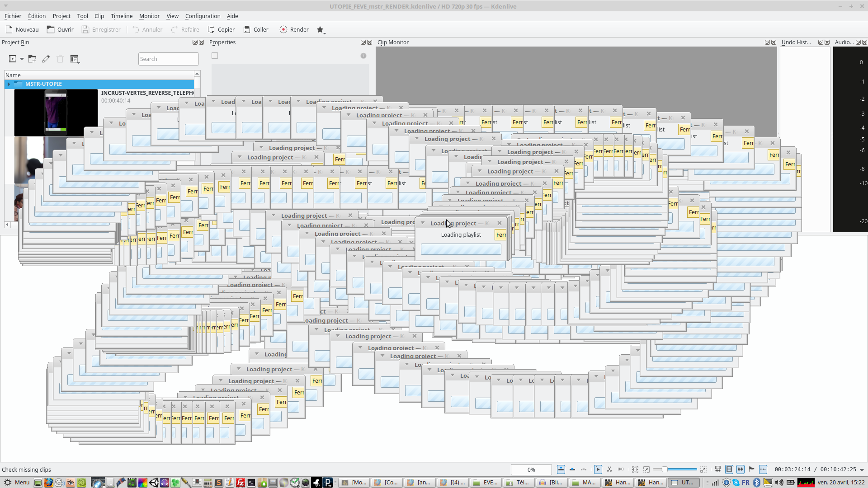Open the Configuration menu
Screen dimensions: 868x488
203,16
